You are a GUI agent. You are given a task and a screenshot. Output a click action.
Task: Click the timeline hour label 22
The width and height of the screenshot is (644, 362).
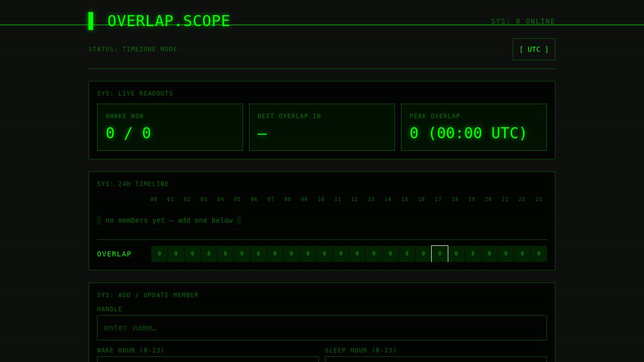[522, 200]
